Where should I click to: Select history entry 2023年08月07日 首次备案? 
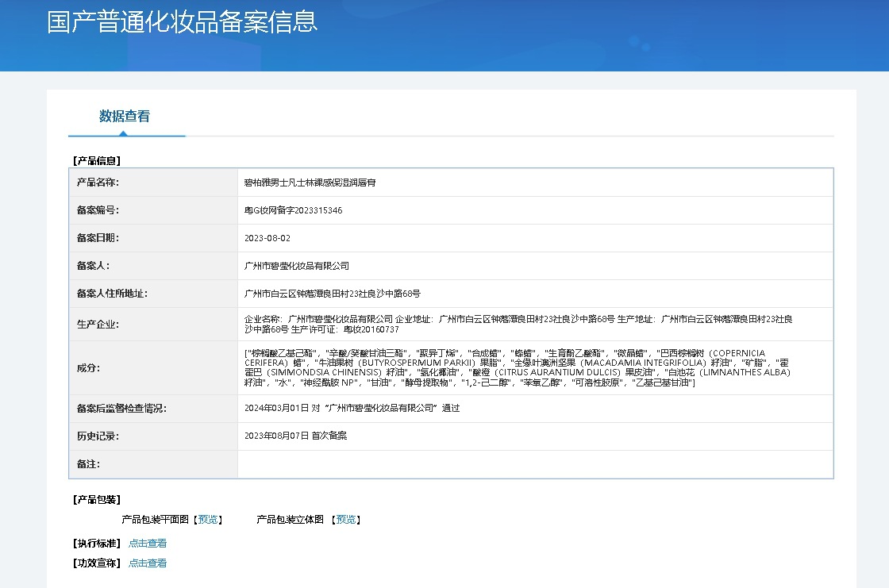click(295, 436)
